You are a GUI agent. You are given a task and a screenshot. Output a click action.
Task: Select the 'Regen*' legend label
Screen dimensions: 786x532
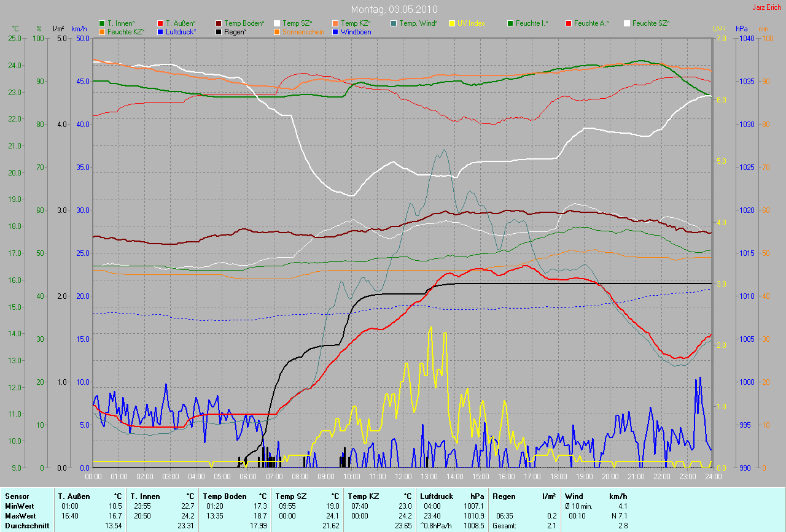tap(235, 31)
